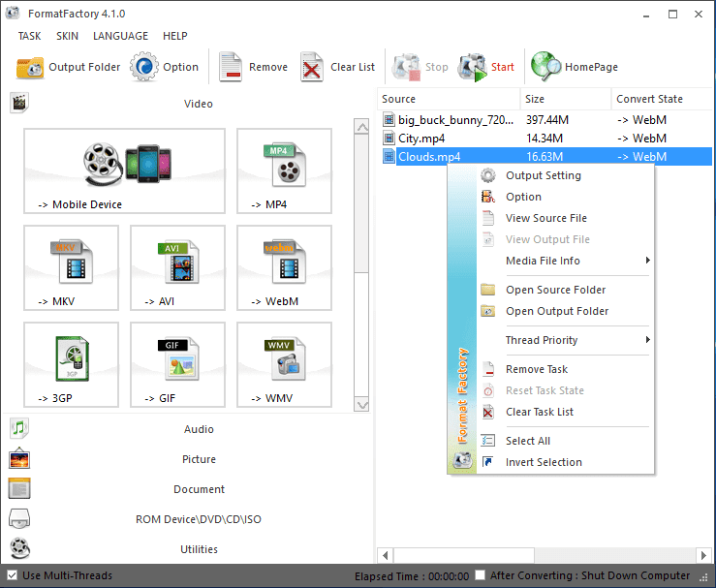Open the HomePage globe icon

click(x=545, y=67)
